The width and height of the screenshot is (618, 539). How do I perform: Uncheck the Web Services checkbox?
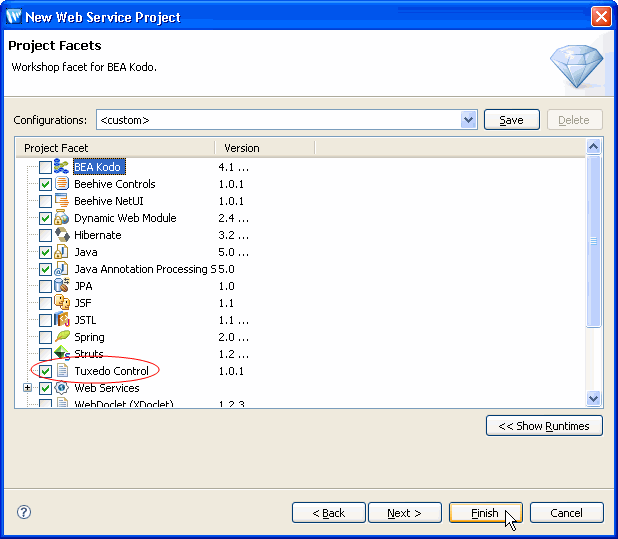45,388
